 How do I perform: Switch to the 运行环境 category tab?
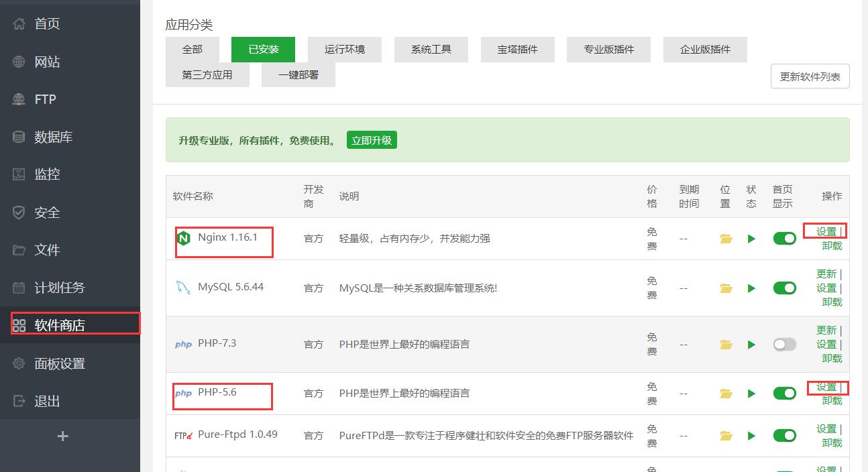344,49
